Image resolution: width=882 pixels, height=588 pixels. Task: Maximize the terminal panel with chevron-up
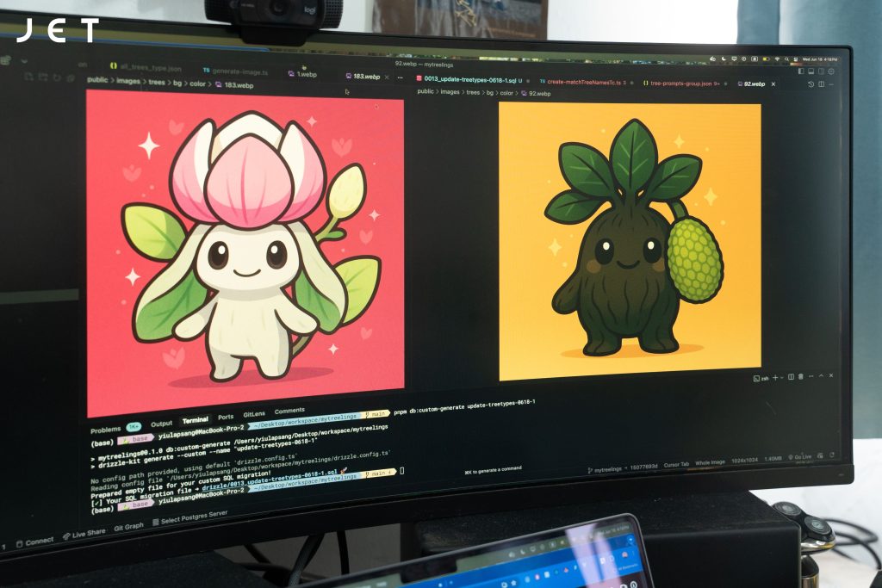pyautogui.click(x=821, y=375)
